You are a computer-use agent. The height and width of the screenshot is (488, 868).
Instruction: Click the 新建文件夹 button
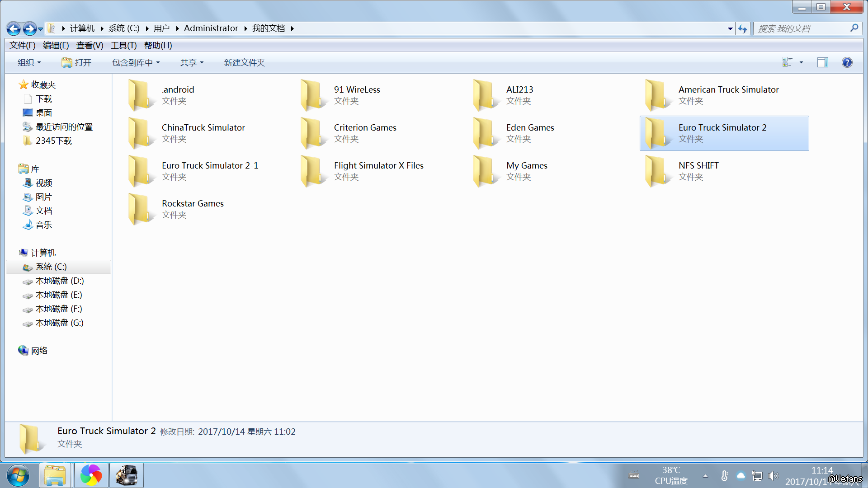click(x=244, y=62)
